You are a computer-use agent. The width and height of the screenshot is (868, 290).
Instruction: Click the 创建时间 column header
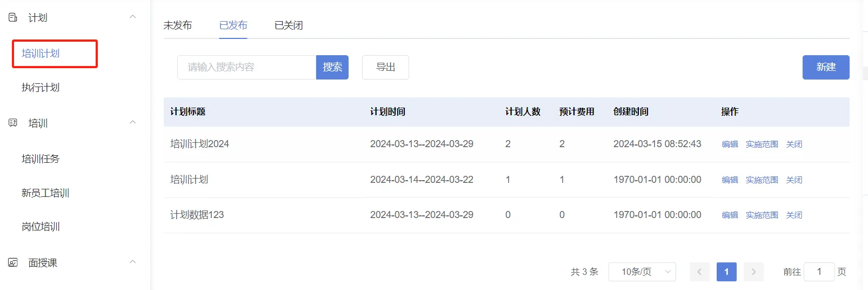tap(631, 111)
